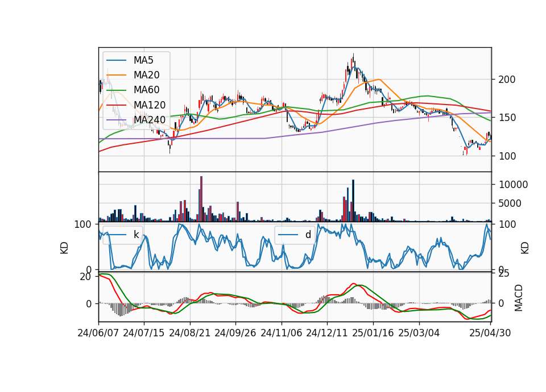The height and width of the screenshot is (392, 546).
Task: Click the 25 label on MACD right axis
Action: coord(504,274)
